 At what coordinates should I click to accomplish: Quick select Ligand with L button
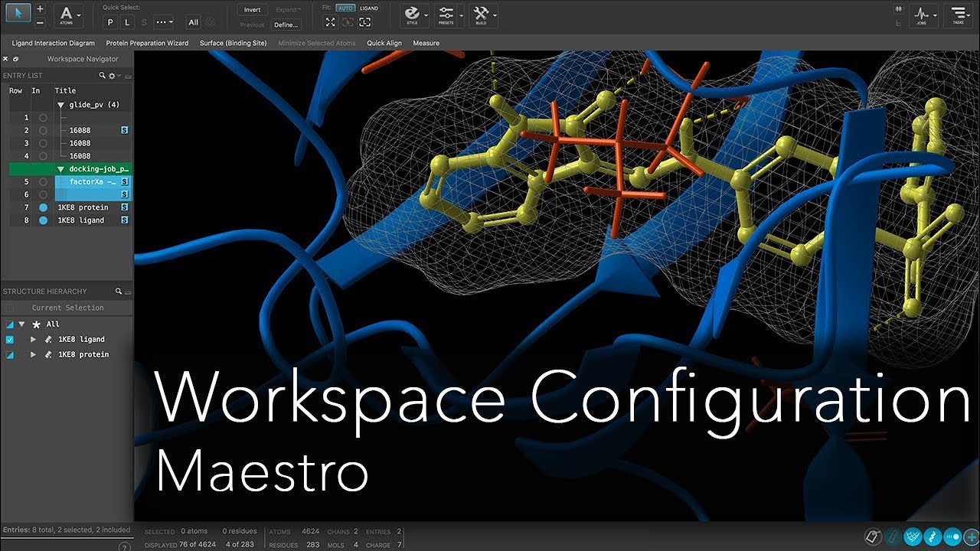127,23
